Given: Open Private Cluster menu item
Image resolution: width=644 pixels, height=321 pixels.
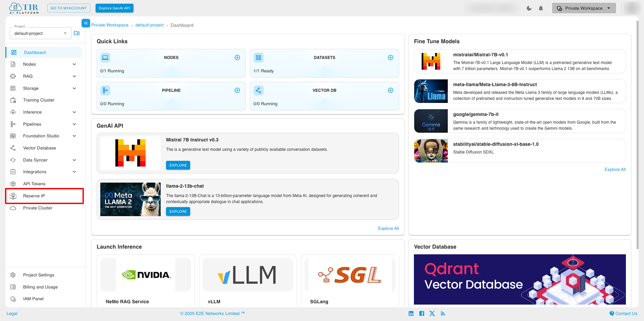Looking at the screenshot, I should (44, 208).
